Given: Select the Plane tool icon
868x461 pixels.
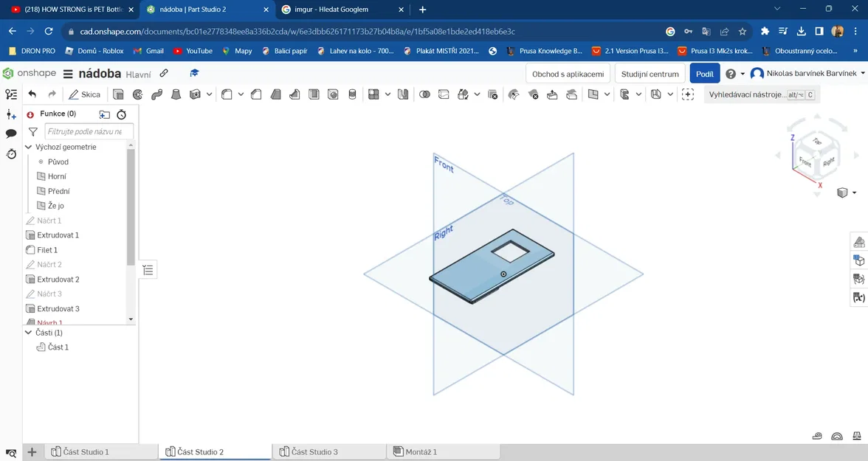Looking at the screenshot, I should coord(593,94).
